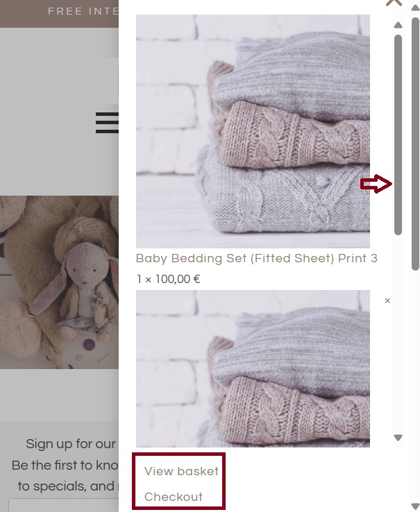Focus the newsletter email input field
The width and height of the screenshot is (420, 512).
pyautogui.click(x=63, y=505)
